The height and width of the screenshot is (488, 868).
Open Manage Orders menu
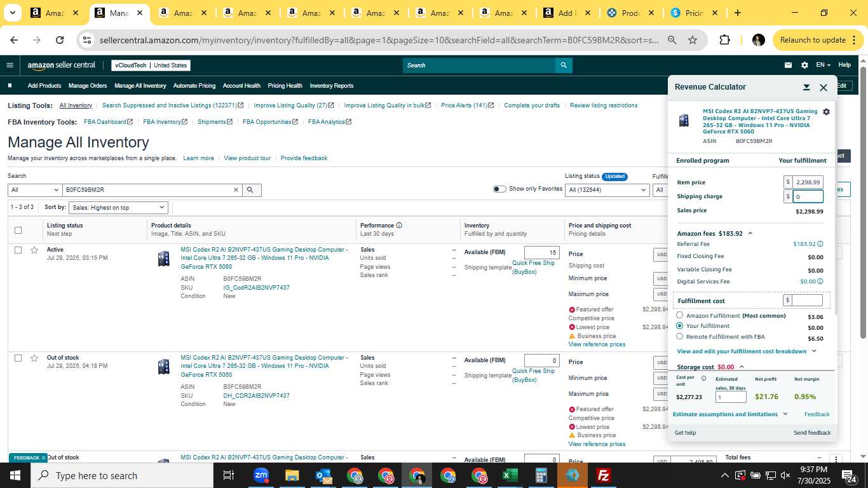pos(88,86)
